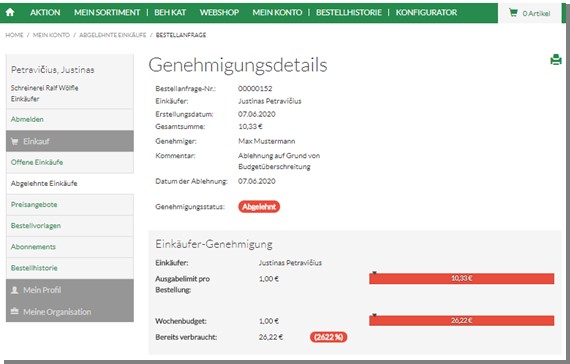
Task: Click the Bereits verbraucht value 26,22 €
Action: (x=271, y=337)
